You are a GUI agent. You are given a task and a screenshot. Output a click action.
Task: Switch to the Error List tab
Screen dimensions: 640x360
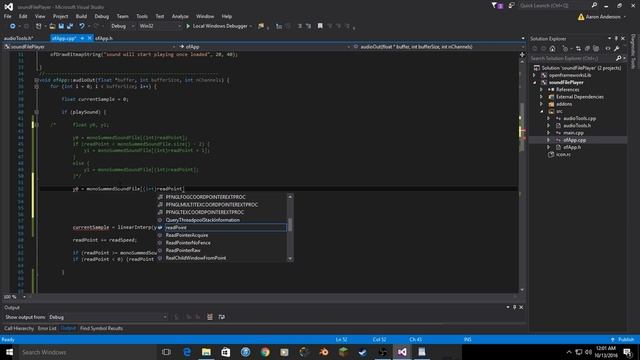click(x=47, y=328)
